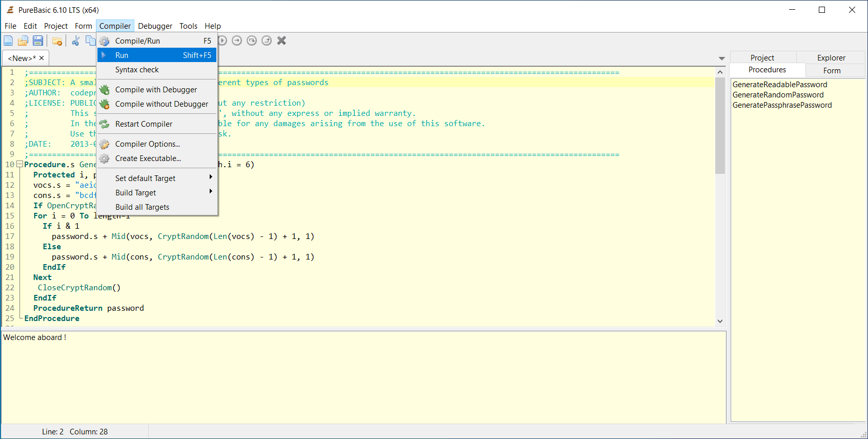Jump to GenerateRandomPassword procedure
This screenshot has width=868, height=439.
(778, 95)
